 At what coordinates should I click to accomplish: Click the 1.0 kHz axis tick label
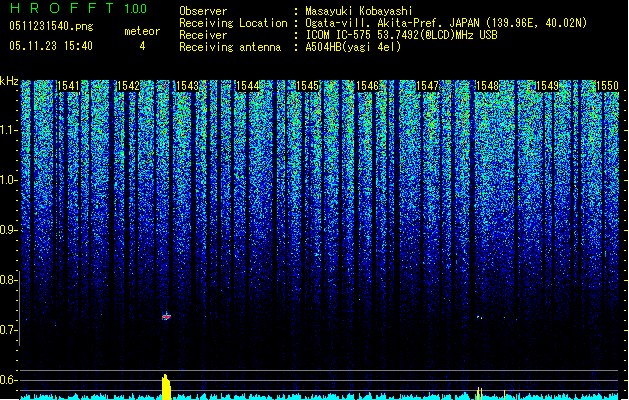pos(7,181)
